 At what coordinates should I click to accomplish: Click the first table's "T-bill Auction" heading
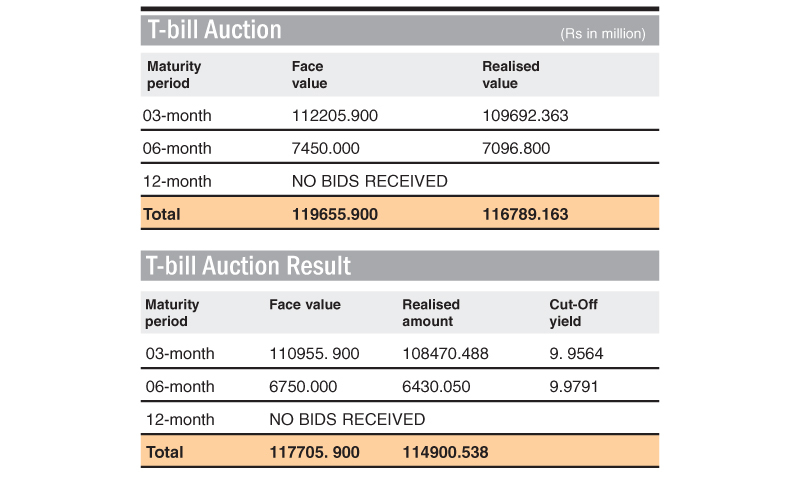214,30
